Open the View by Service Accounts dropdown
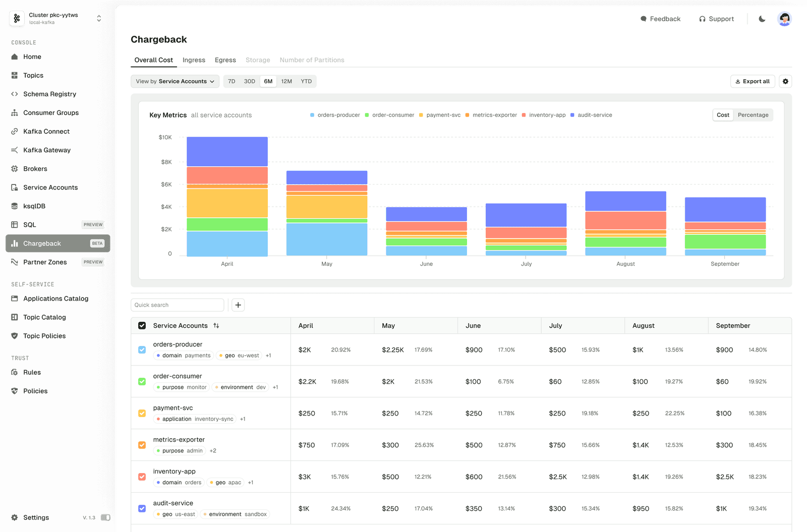The width and height of the screenshot is (807, 532). (175, 81)
